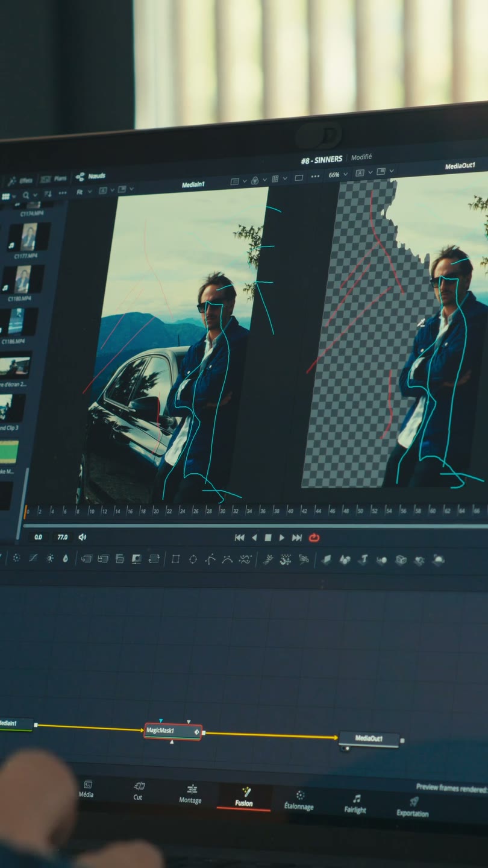Select the Rectangle mask tool
The image size is (488, 868).
pyautogui.click(x=175, y=559)
